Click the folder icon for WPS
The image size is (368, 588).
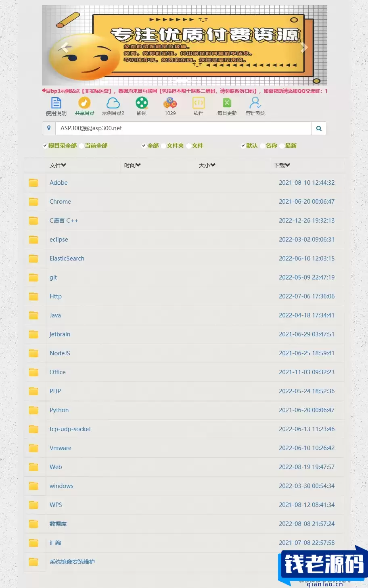click(33, 505)
